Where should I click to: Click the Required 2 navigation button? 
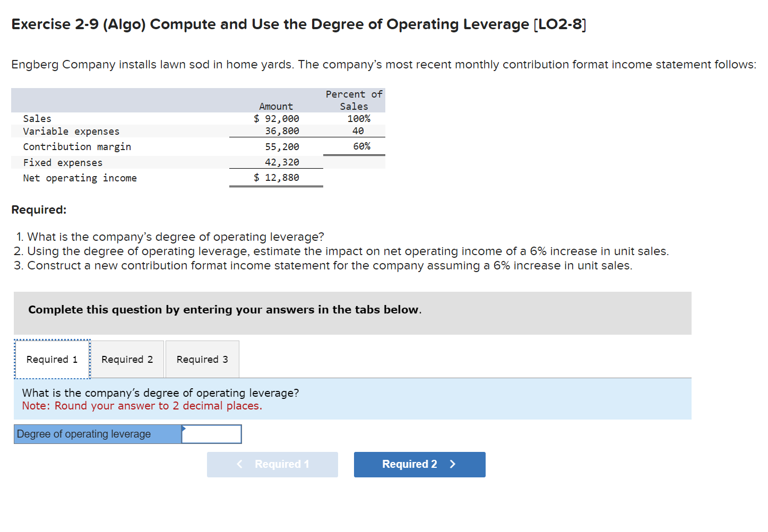click(x=419, y=464)
